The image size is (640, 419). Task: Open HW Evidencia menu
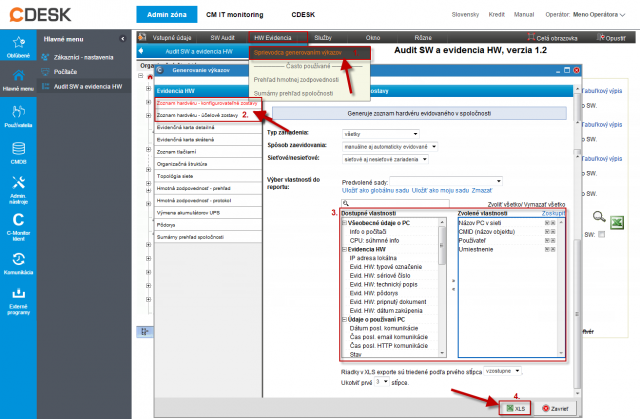pyautogui.click(x=278, y=38)
